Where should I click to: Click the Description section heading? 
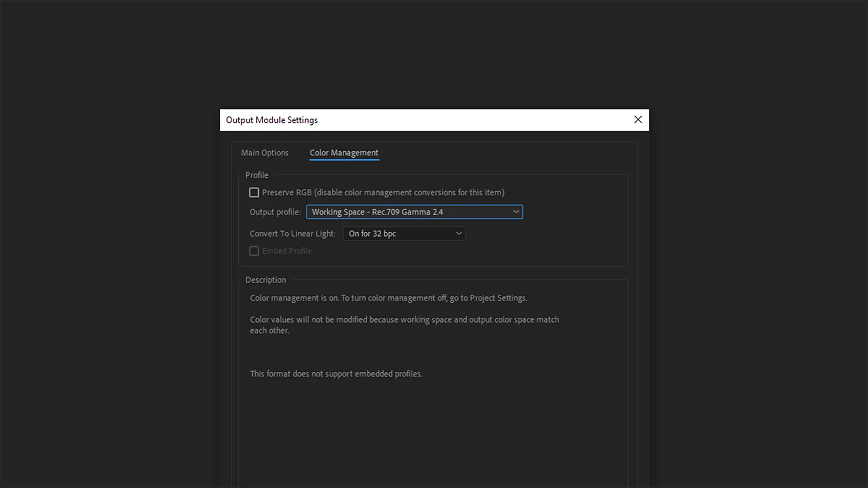click(x=266, y=280)
